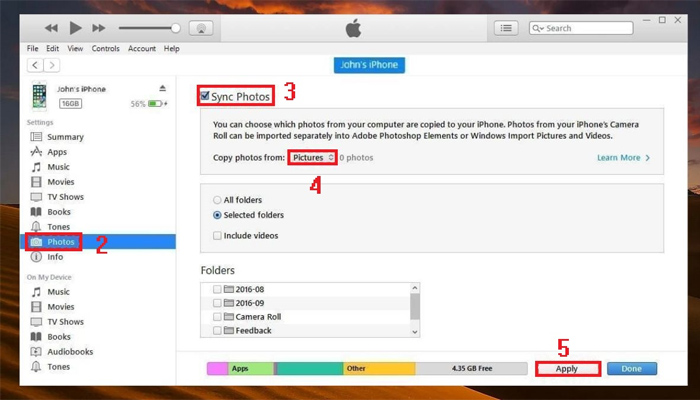Click the 16GB capacity label

71,104
